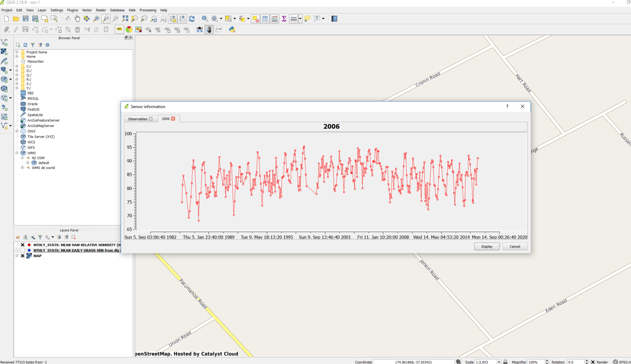Select the Zoom Out magnifier tool
Viewport: 631px width, 364px height.
tap(106, 19)
